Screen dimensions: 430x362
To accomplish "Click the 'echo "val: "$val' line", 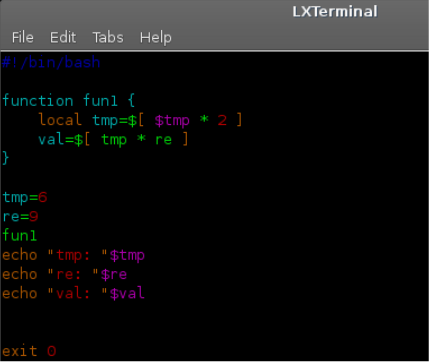I will 73,294.
